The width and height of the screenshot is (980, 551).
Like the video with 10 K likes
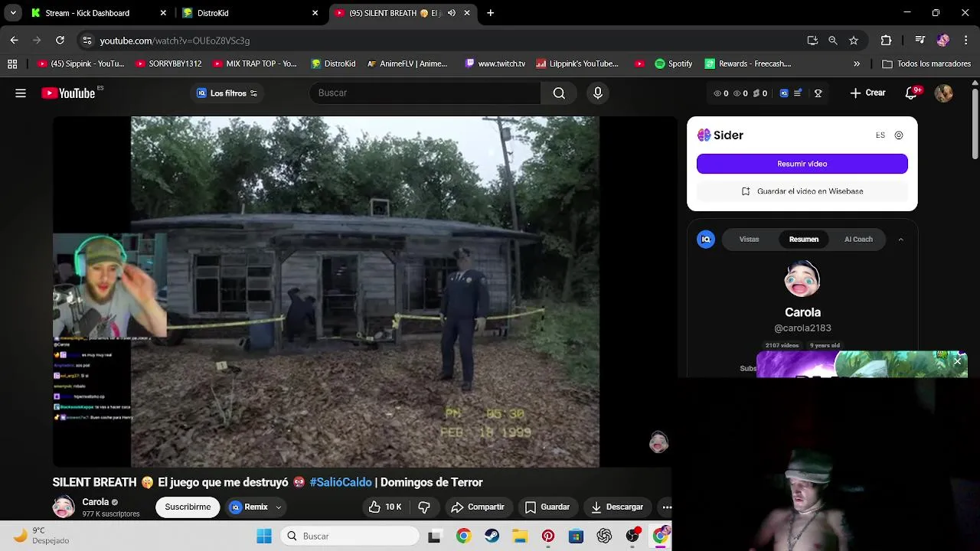tap(385, 507)
